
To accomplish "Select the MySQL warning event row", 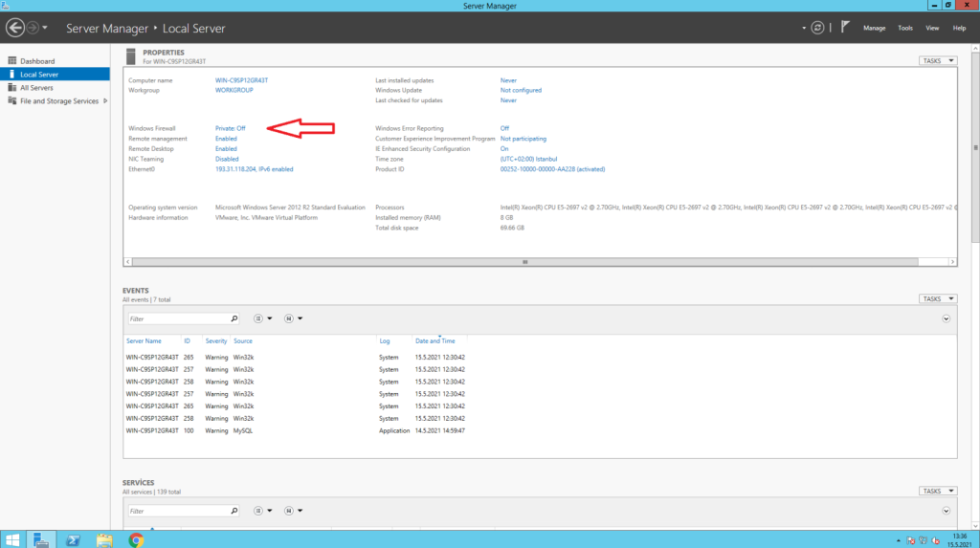I will pyautogui.click(x=296, y=430).
